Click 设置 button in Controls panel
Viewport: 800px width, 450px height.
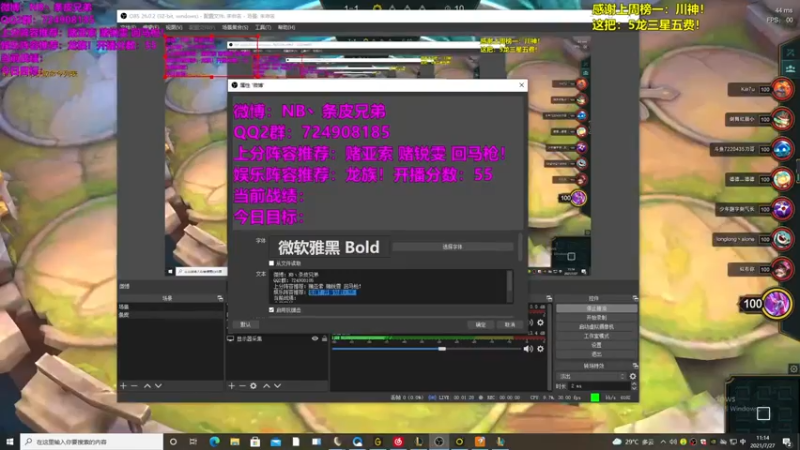596,345
